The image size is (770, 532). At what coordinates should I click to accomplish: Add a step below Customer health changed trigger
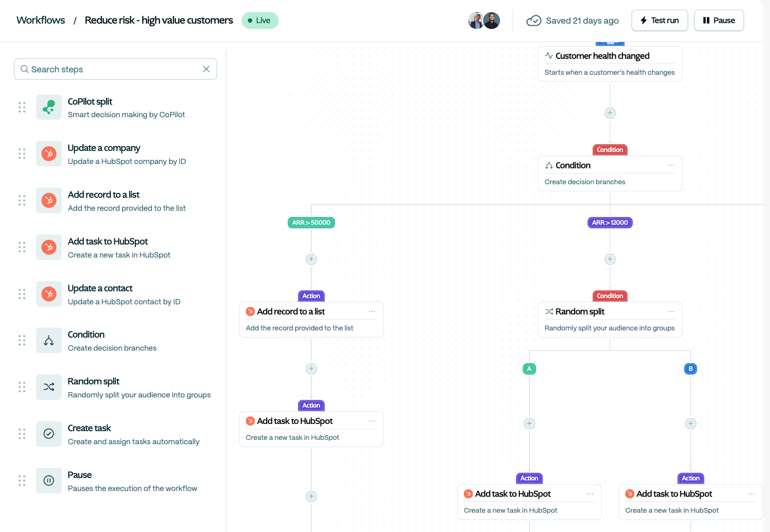coord(610,113)
